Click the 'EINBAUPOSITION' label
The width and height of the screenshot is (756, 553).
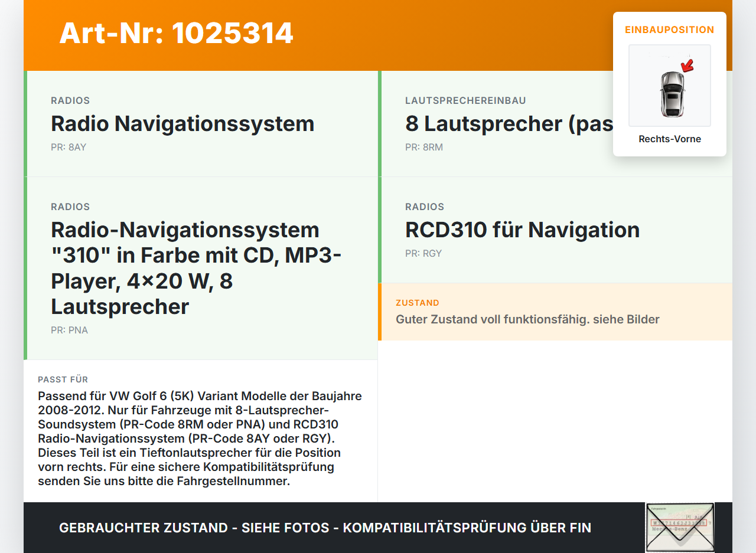[670, 30]
